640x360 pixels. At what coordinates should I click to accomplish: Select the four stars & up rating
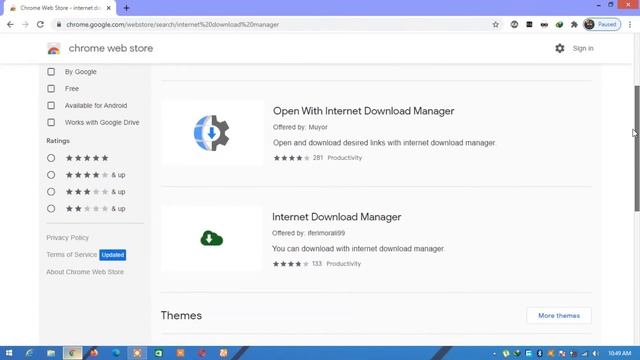coord(51,175)
